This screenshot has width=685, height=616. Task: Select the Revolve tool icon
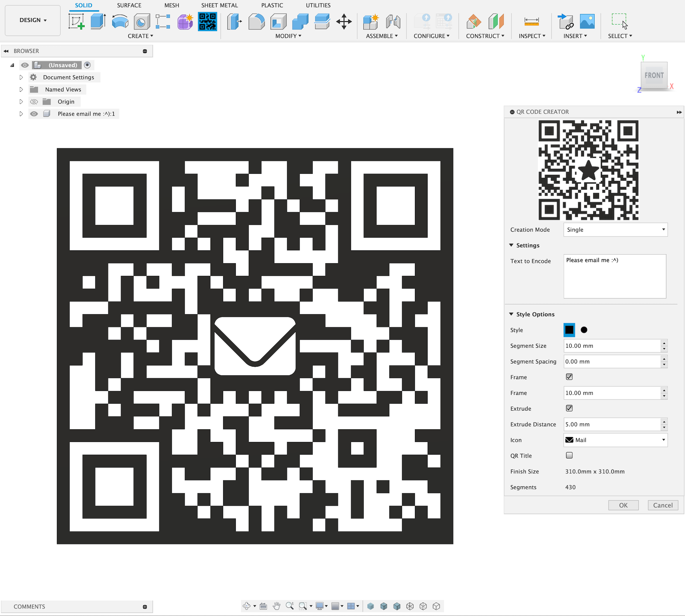(x=120, y=22)
